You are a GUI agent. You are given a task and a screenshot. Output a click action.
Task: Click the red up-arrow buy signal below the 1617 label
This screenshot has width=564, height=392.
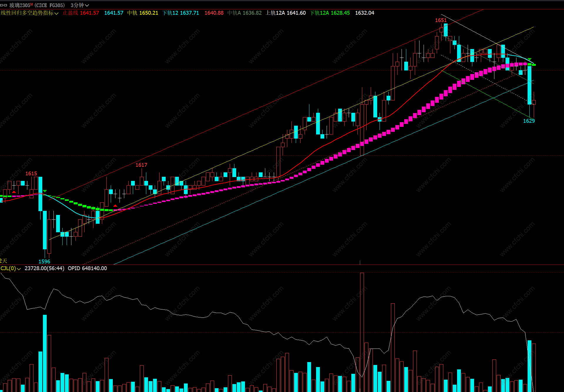tap(115, 206)
